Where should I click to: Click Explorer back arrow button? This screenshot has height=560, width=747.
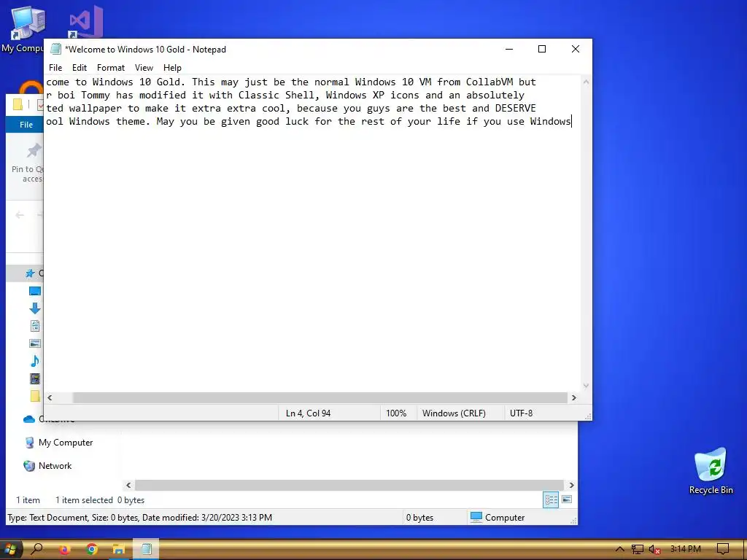[x=20, y=215]
